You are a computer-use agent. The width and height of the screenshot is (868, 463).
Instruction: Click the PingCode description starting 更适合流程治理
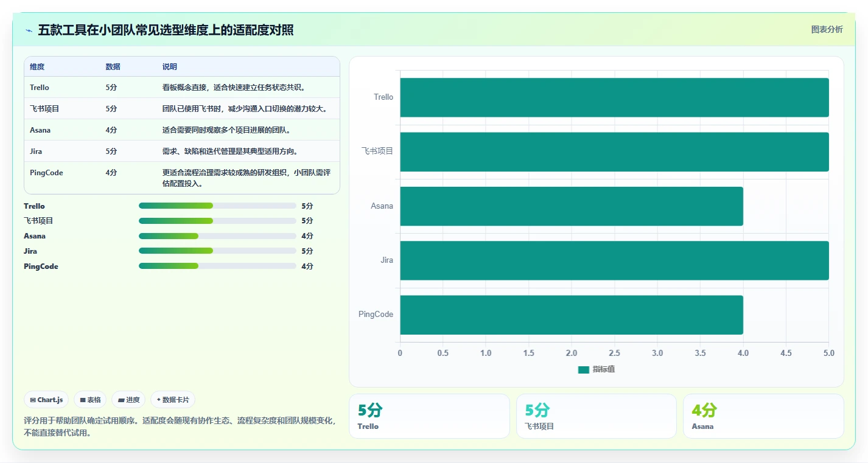[x=247, y=178]
